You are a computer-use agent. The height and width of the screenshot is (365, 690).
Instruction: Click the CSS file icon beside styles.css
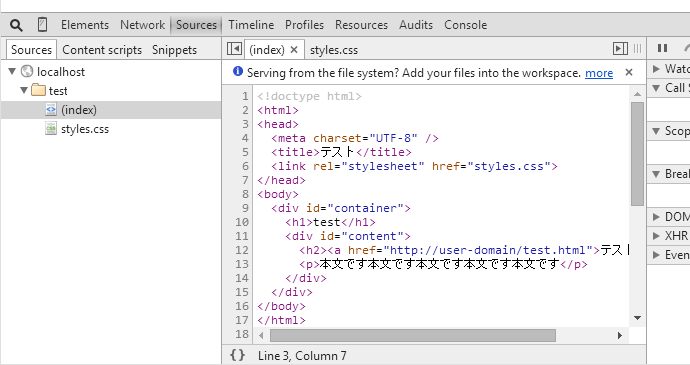(51, 129)
